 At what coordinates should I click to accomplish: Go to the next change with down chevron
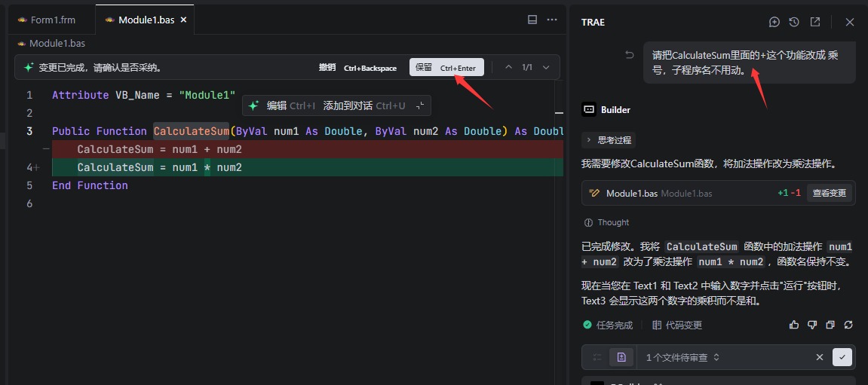546,68
